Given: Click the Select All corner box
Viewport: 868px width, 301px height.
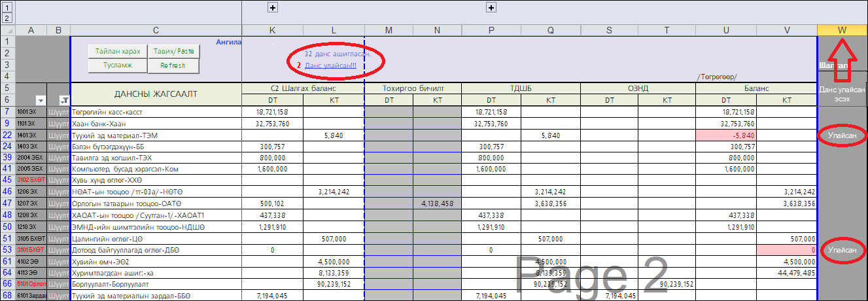Looking at the screenshot, I should tap(7, 29).
